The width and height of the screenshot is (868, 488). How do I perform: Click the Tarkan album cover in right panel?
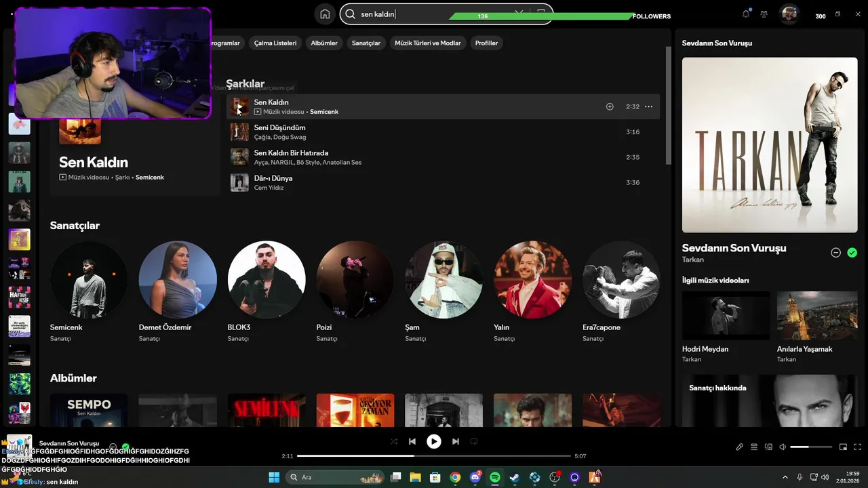click(x=770, y=145)
